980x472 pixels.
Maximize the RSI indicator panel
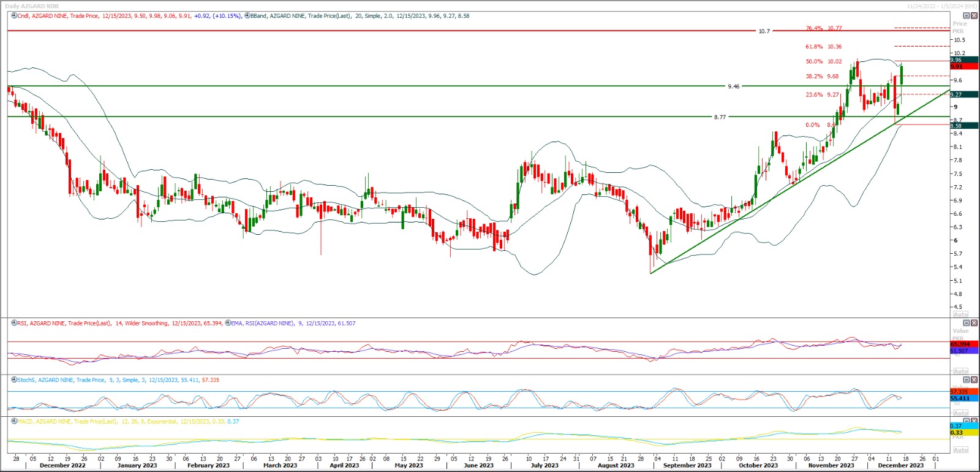[967, 322]
